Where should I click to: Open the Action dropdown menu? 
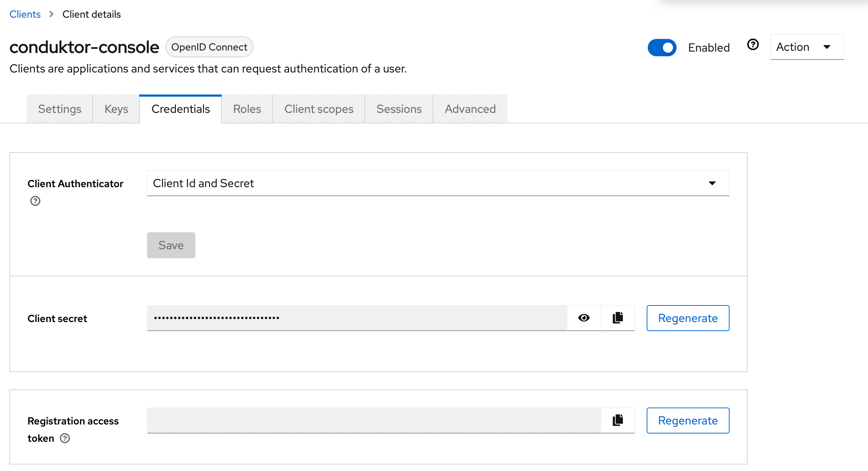(807, 47)
